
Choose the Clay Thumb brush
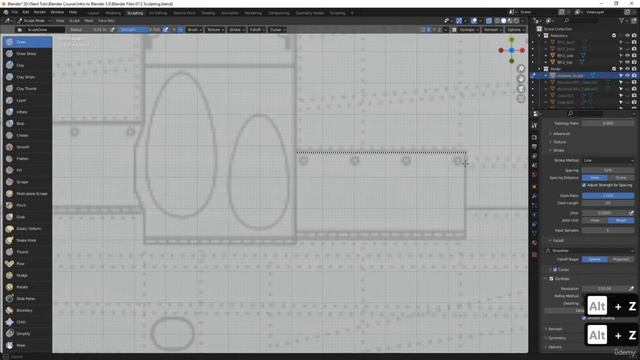27,89
